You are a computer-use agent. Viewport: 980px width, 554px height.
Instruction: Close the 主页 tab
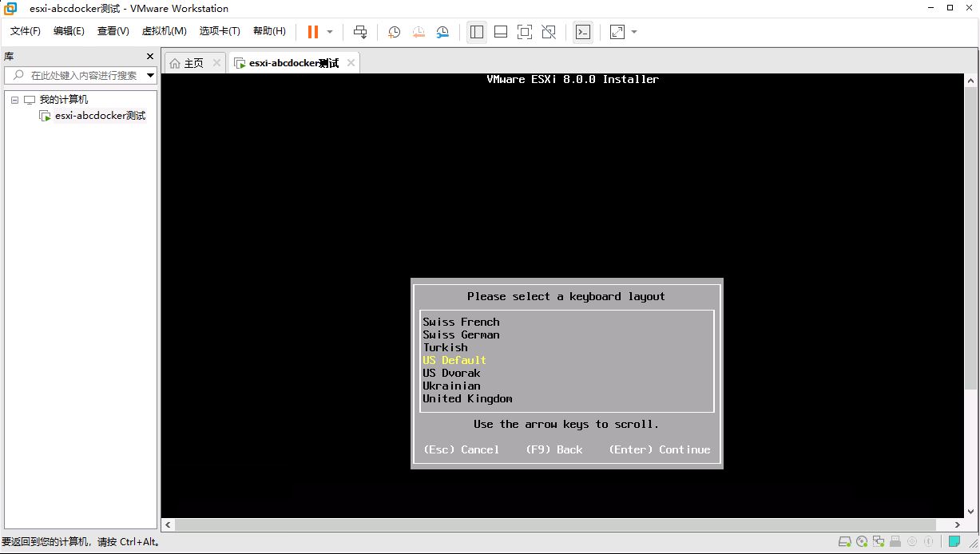coord(216,63)
